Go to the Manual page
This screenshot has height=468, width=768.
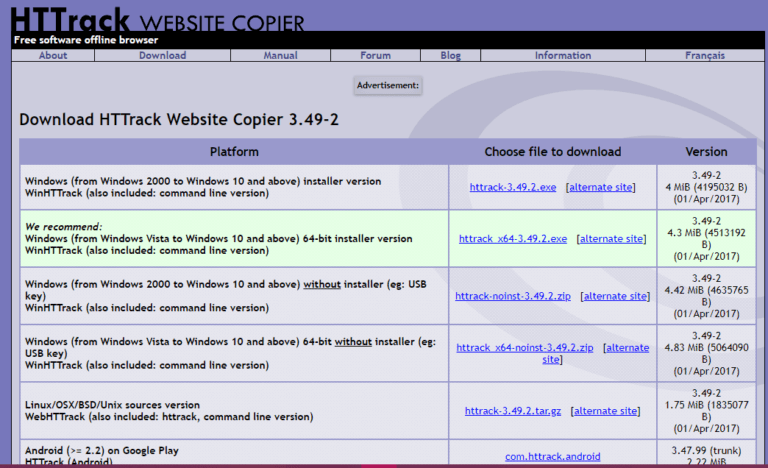pyautogui.click(x=280, y=56)
